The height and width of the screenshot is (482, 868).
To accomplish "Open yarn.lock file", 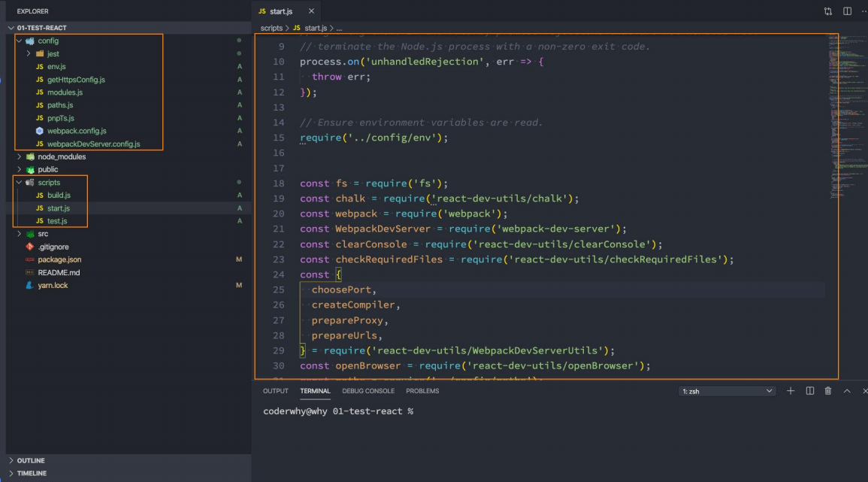I will point(53,285).
